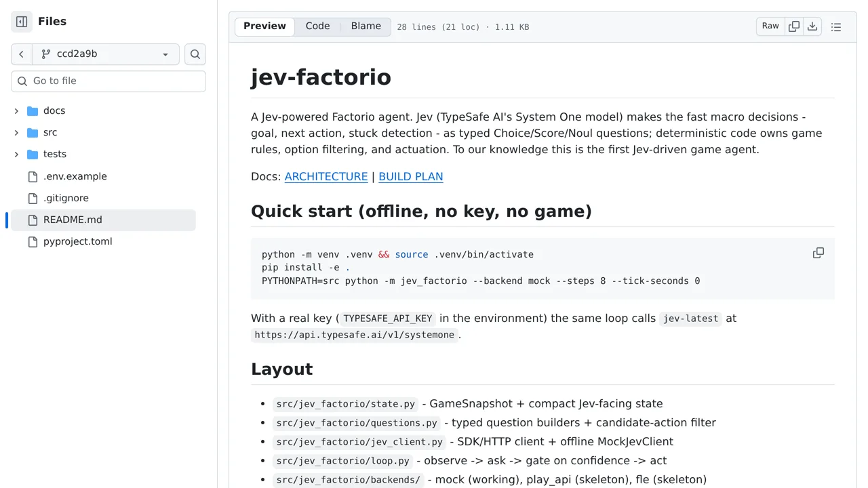Click the README.md file icon
The width and height of the screenshot is (868, 488).
[33, 220]
